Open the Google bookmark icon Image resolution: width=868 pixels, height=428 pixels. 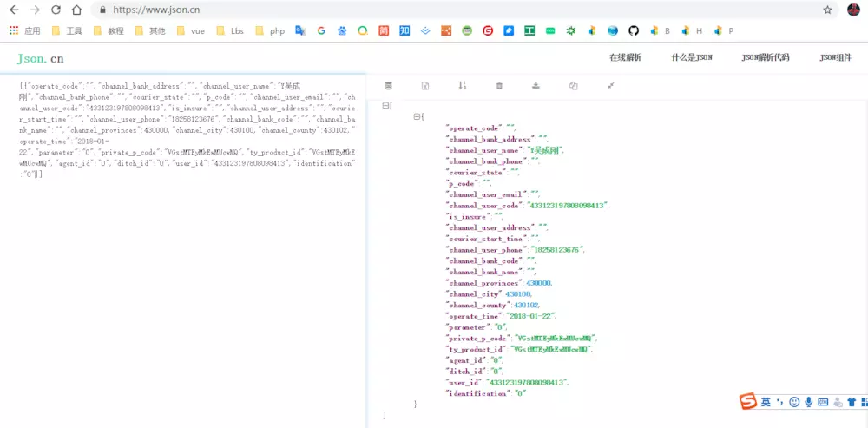[x=321, y=31]
